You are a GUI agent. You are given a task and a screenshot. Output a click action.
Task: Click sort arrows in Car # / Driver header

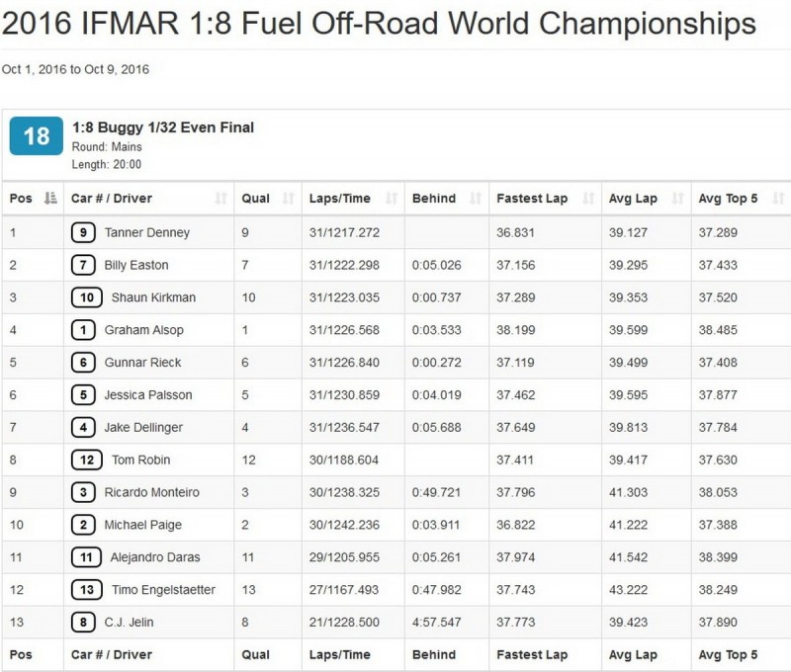pos(220,198)
